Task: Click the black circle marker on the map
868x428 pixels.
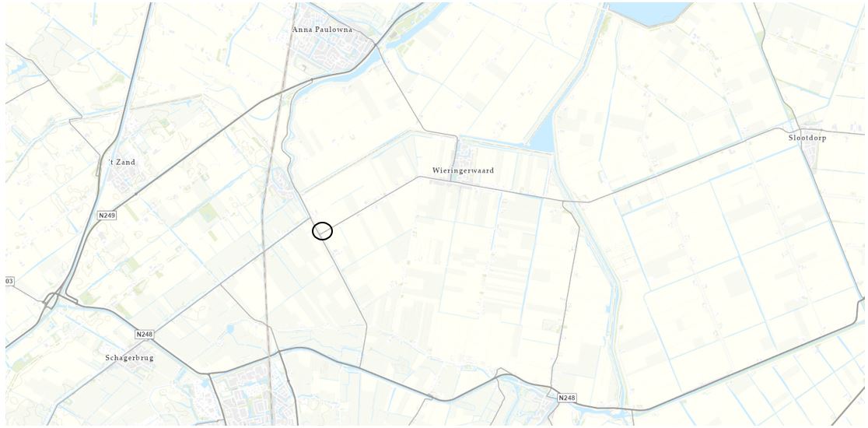Action: 322,231
